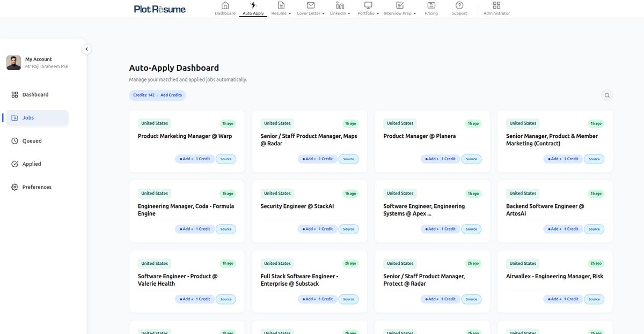Viewport: 644px width, 334px height.
Task: Click the sidebar Jobs folder icon
Action: (x=14, y=118)
